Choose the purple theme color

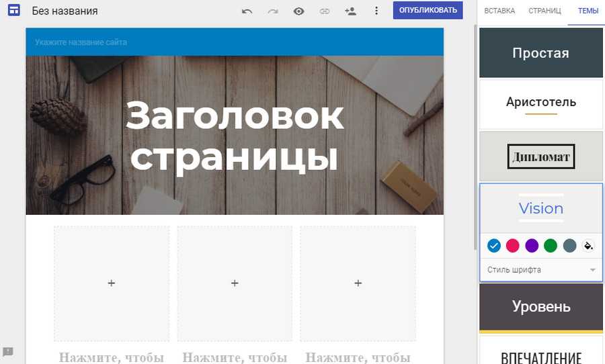point(532,246)
